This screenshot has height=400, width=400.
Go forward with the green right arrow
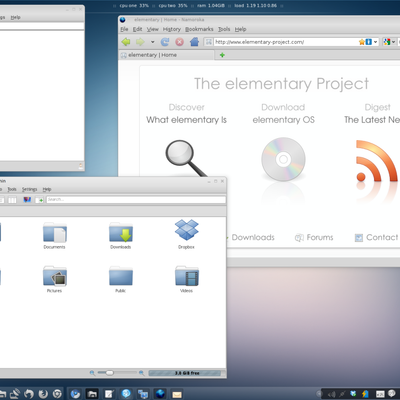pyautogui.click(x=140, y=42)
